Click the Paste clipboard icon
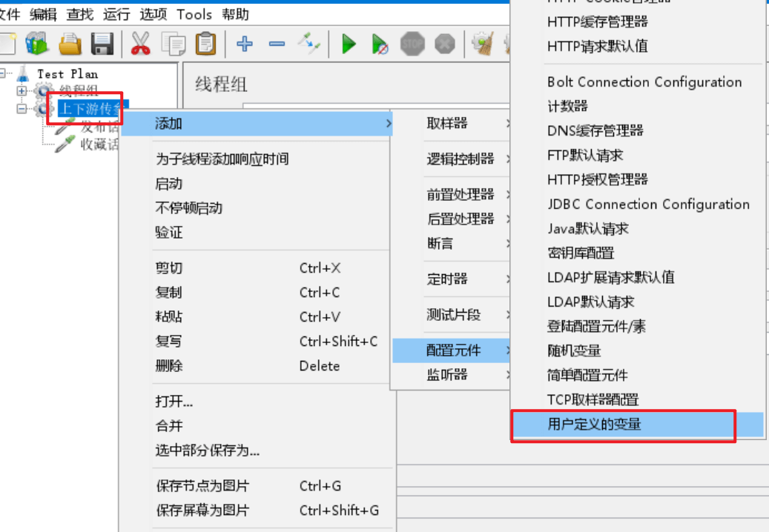The height and width of the screenshot is (532, 769). [x=206, y=44]
